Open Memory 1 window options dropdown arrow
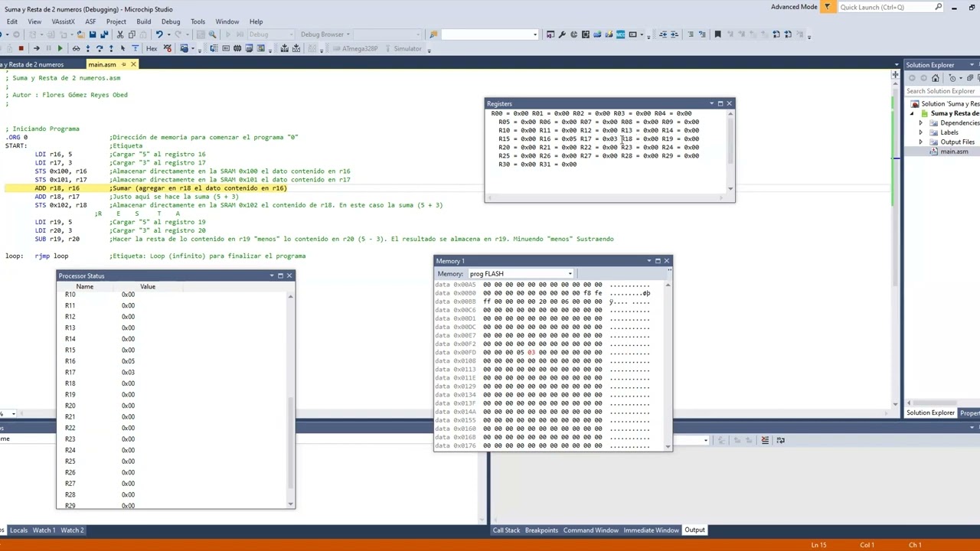 pyautogui.click(x=648, y=261)
